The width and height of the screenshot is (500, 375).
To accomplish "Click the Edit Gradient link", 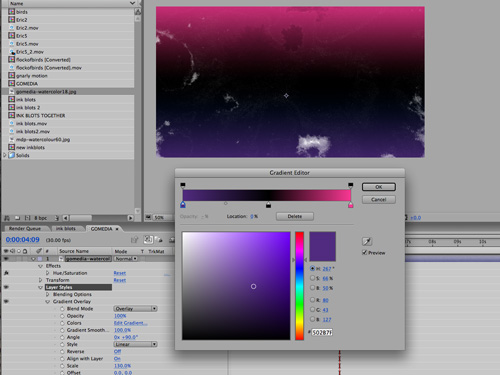I will click(130, 323).
